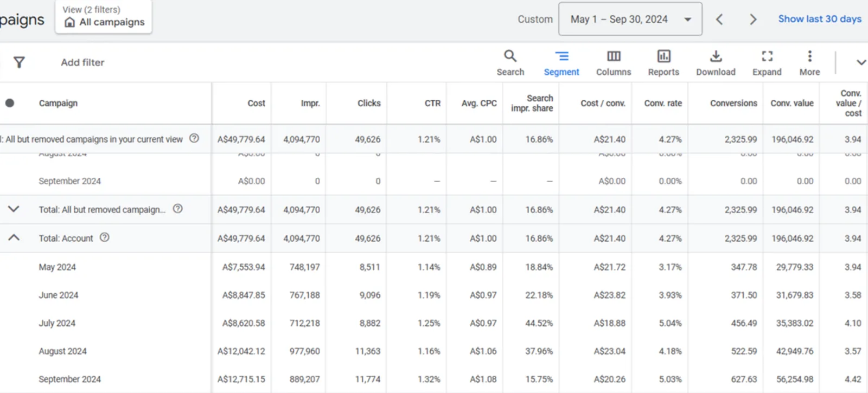Open the Search tool in table toolbar
This screenshot has height=393, width=868.
pos(510,63)
